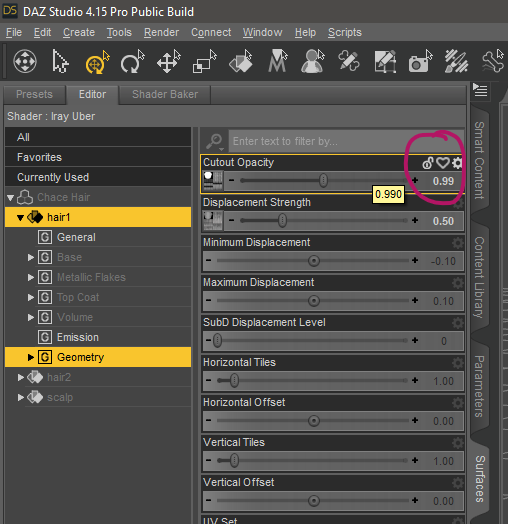
Task: Collapse the hair1 surface tree item
Action: coord(20,218)
